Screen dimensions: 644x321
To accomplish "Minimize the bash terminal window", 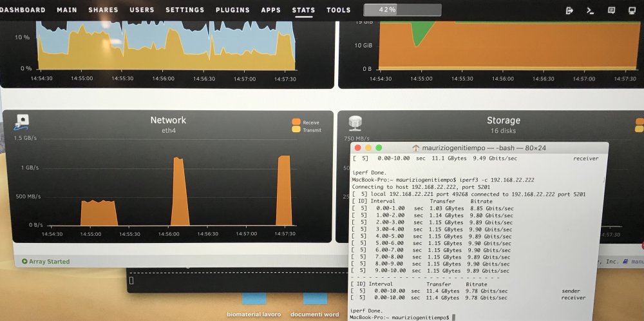I will pyautogui.click(x=368, y=148).
